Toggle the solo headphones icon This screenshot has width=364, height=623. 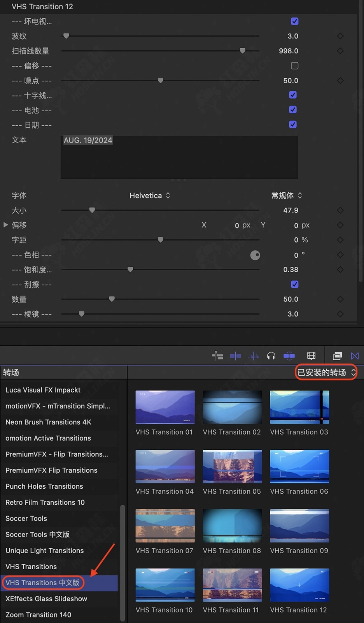271,355
